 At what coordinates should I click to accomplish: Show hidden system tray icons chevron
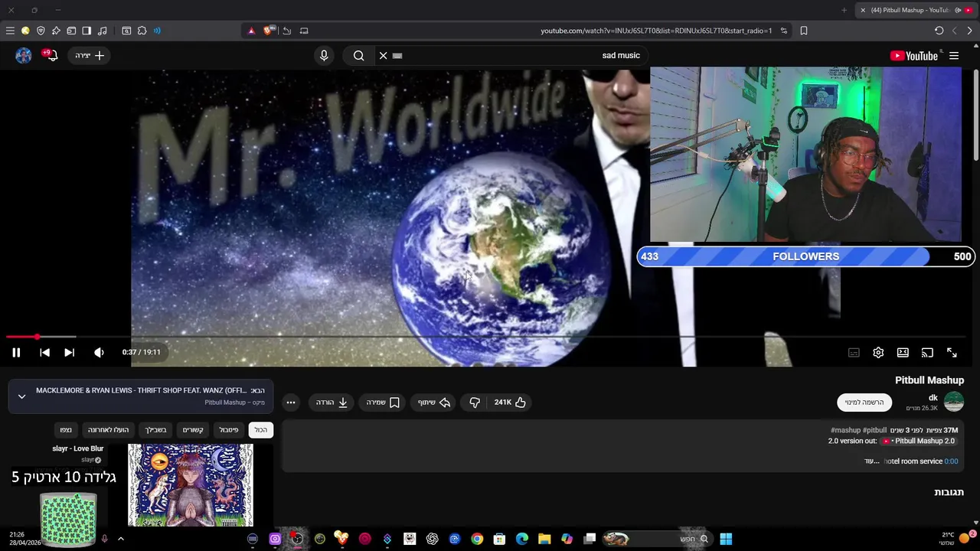120,539
